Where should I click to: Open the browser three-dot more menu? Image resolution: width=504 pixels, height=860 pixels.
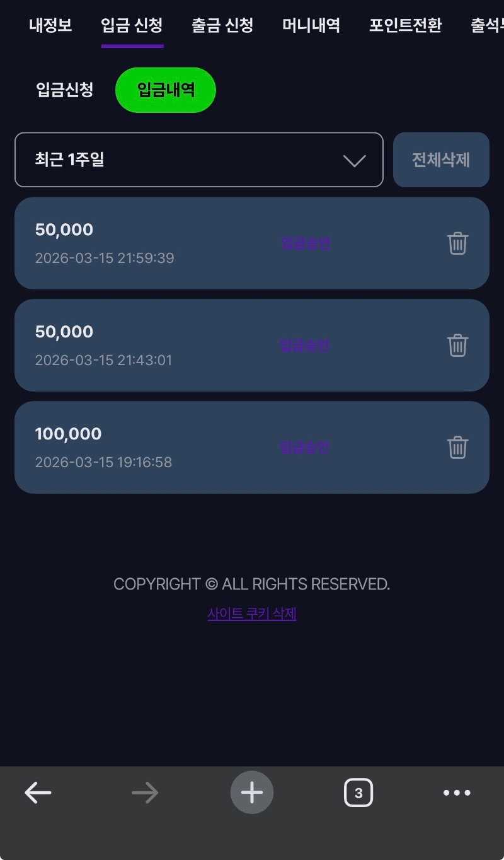457,793
